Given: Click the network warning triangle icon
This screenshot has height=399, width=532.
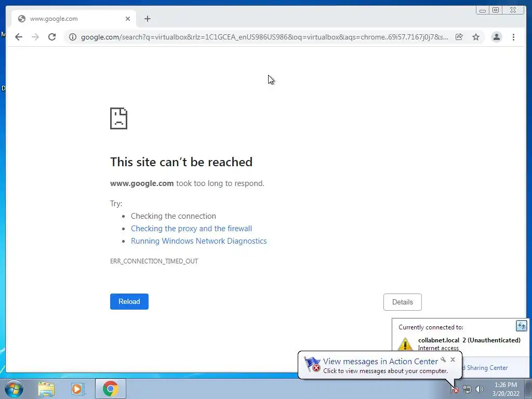Looking at the screenshot, I should [x=405, y=344].
